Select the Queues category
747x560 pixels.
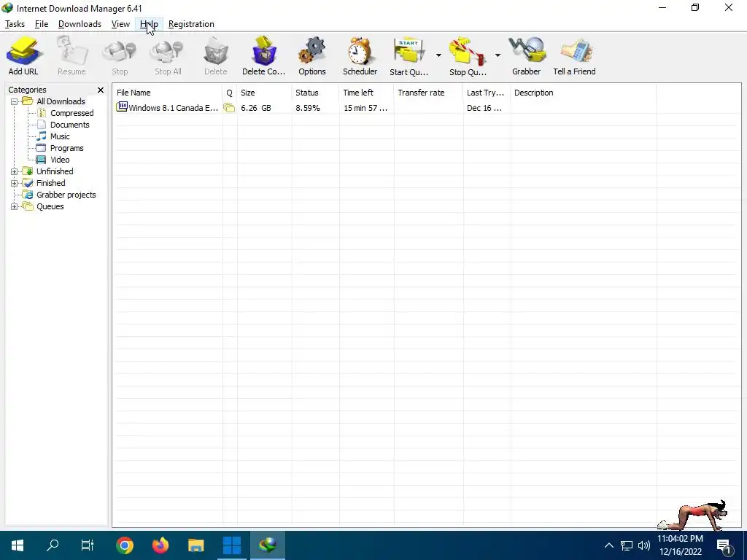point(50,206)
